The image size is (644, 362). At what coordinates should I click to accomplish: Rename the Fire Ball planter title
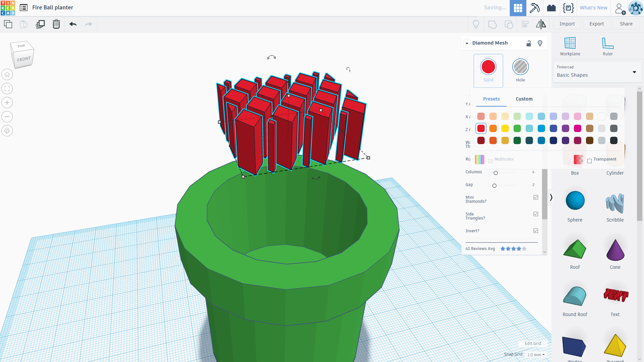tap(53, 8)
